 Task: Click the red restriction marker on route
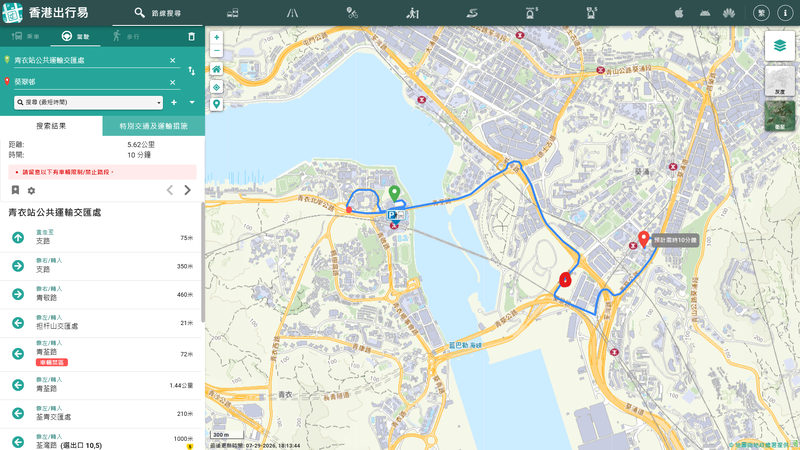(x=564, y=279)
